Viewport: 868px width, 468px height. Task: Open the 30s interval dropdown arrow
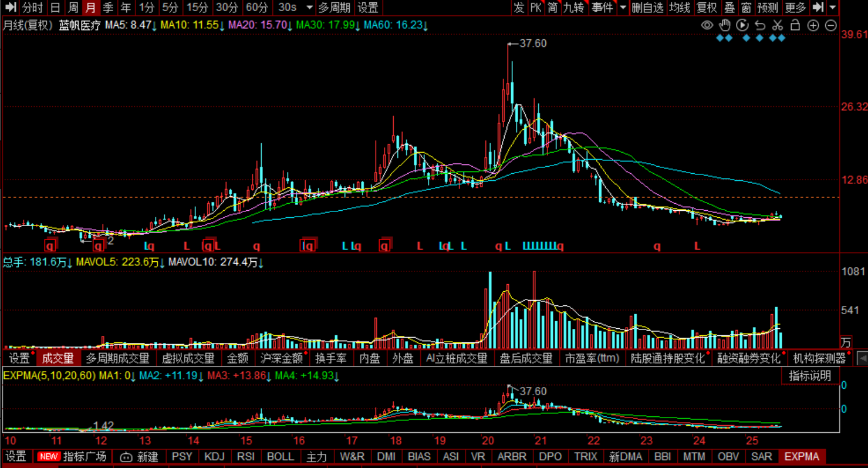(309, 8)
